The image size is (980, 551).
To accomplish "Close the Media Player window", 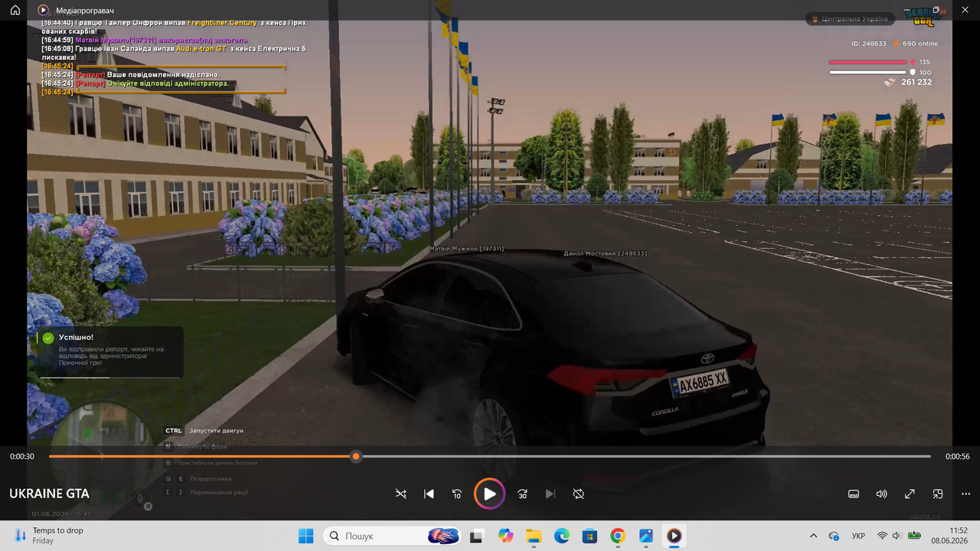I will [x=966, y=11].
